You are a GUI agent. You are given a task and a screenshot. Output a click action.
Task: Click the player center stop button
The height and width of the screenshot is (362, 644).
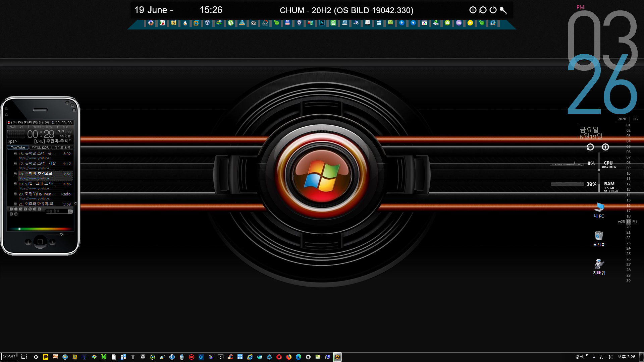click(x=40, y=242)
